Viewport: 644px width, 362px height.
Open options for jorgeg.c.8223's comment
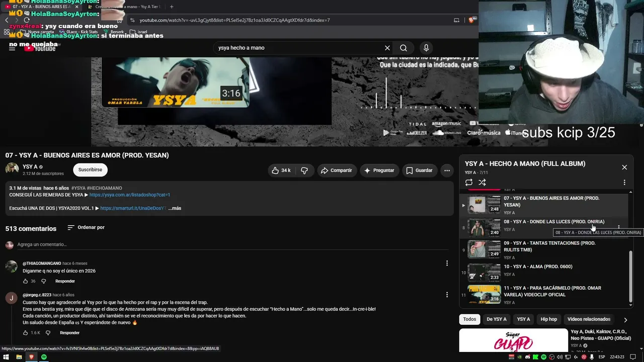[x=447, y=295]
